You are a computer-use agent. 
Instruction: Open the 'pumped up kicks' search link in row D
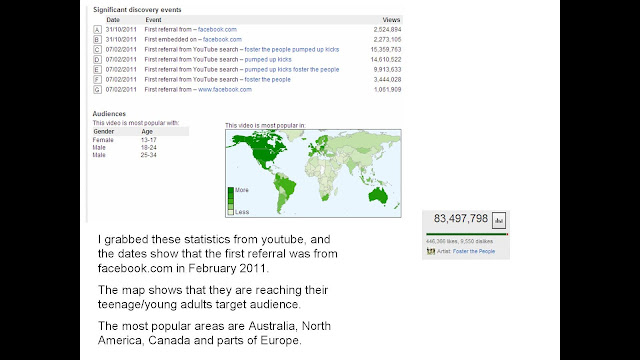coord(268,60)
